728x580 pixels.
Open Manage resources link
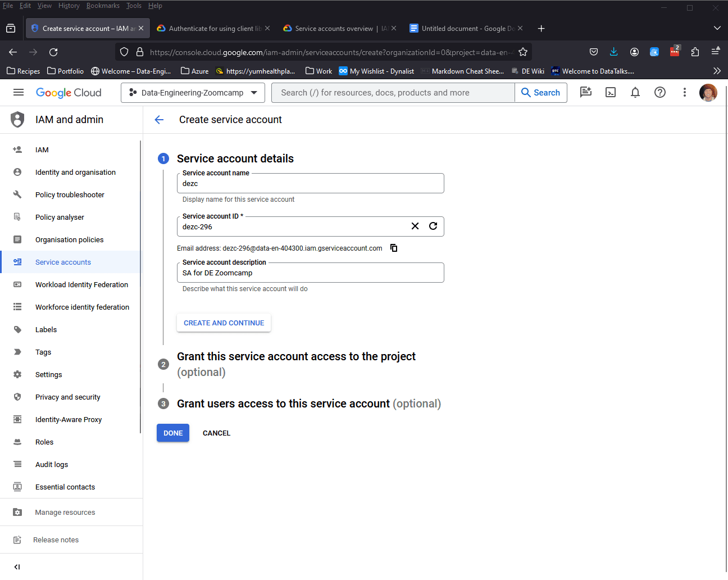[71, 512]
